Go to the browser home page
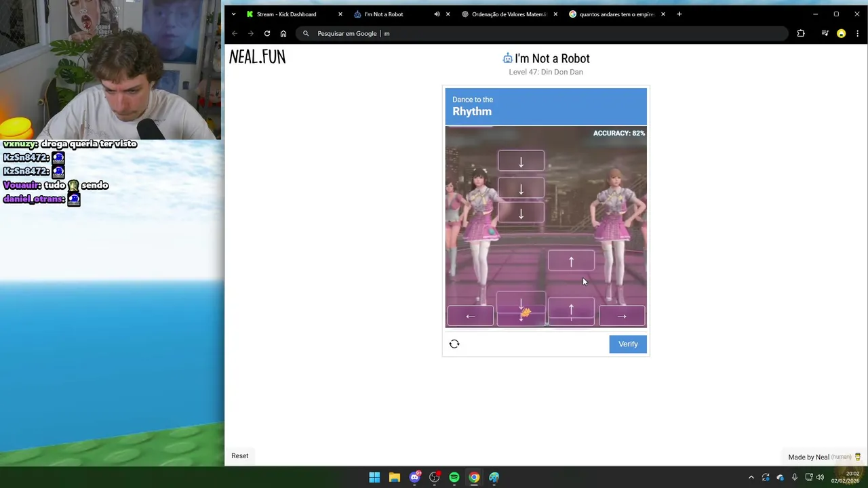This screenshot has height=488, width=868. [x=283, y=33]
